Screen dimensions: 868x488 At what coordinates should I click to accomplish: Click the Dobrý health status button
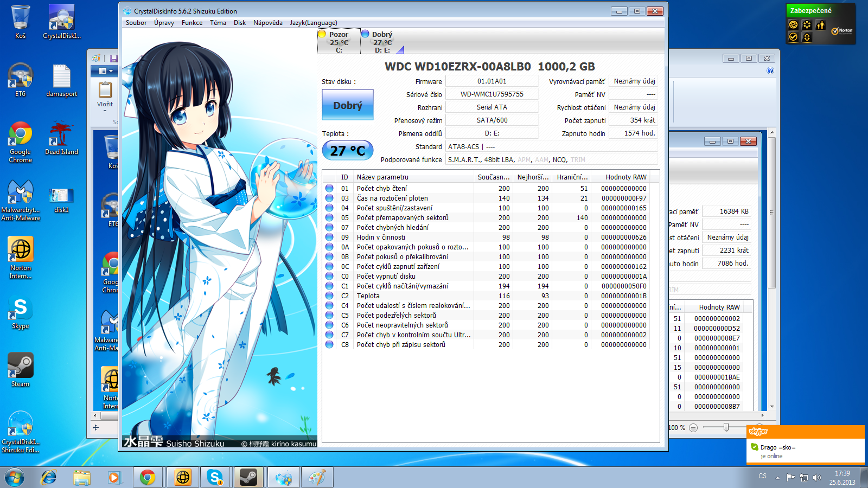coord(348,105)
